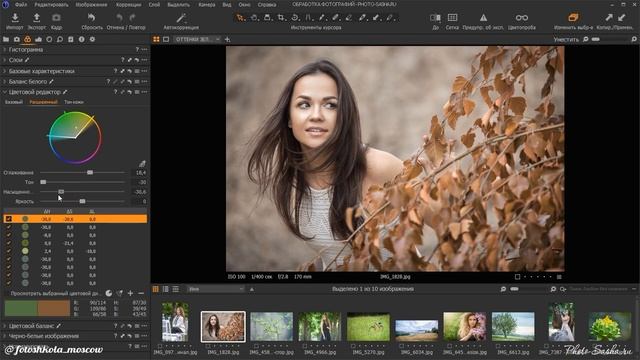Image resolution: width=640 pixels, height=360 pixels.
Task: Select the yellow flower thumbnail in filmstrip
Action: point(610,327)
